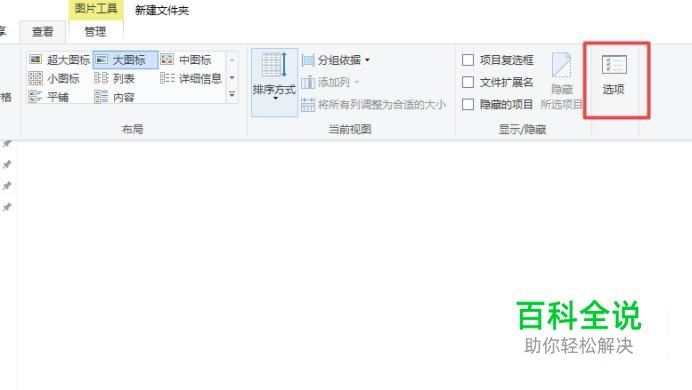Click the second pin icon in navigation pane
The height and width of the screenshot is (390, 692).
click(7, 165)
